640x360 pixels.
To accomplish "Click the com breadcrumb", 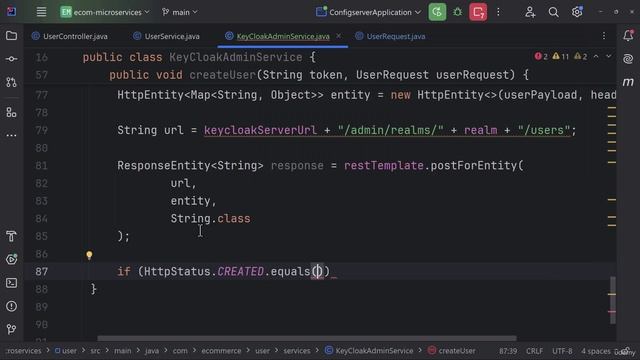I will pos(180,351).
